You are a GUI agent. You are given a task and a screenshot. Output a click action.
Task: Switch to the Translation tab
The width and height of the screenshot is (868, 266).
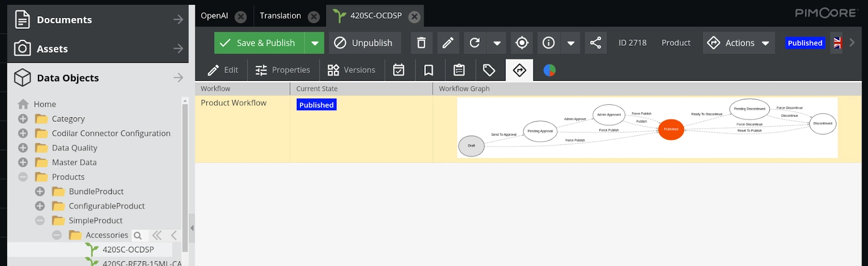pos(280,16)
